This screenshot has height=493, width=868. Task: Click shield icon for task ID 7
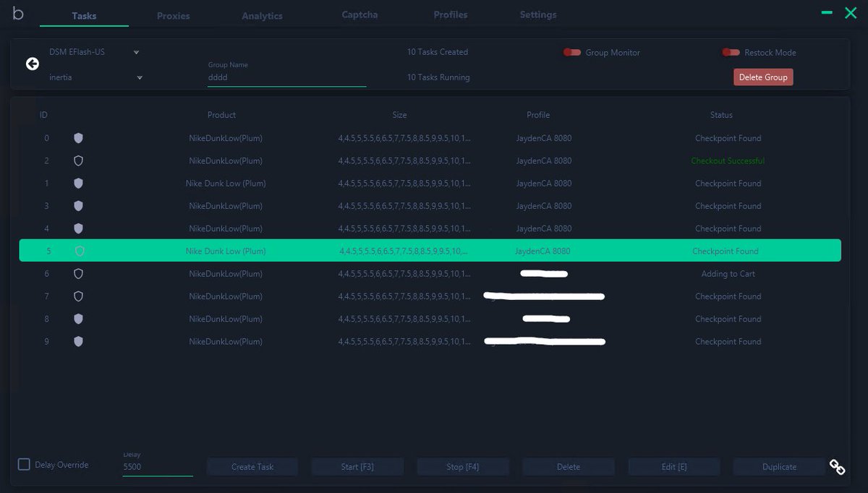pyautogui.click(x=79, y=296)
